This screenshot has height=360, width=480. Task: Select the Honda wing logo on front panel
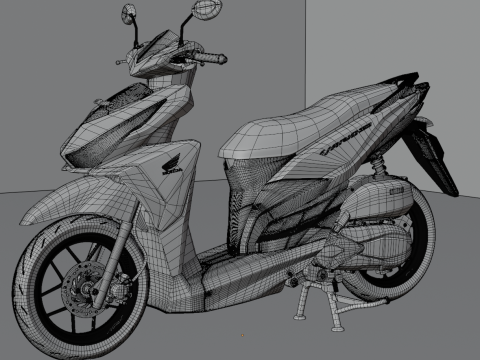coord(172,165)
